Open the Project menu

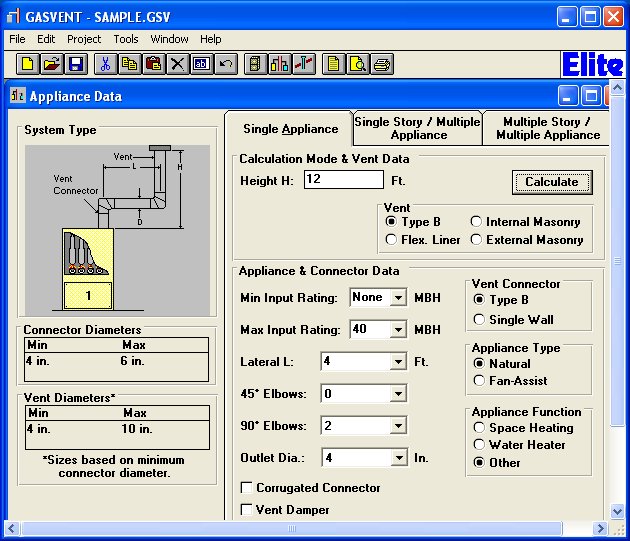pos(84,39)
